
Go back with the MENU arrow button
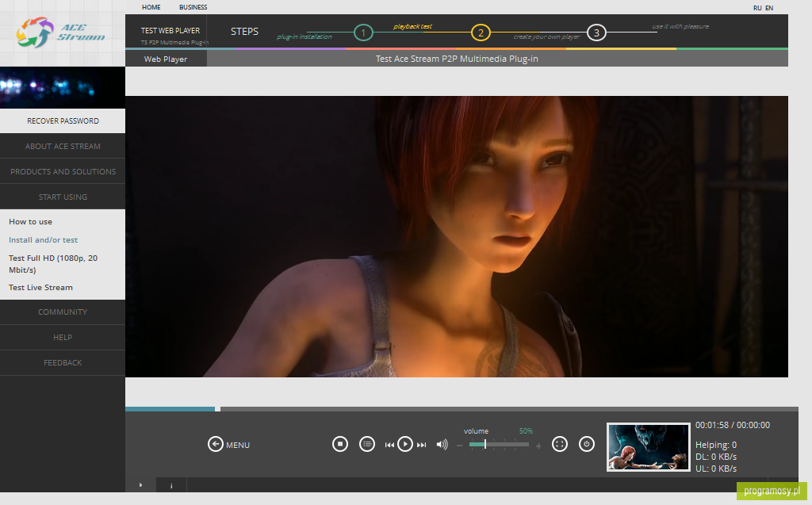point(216,444)
